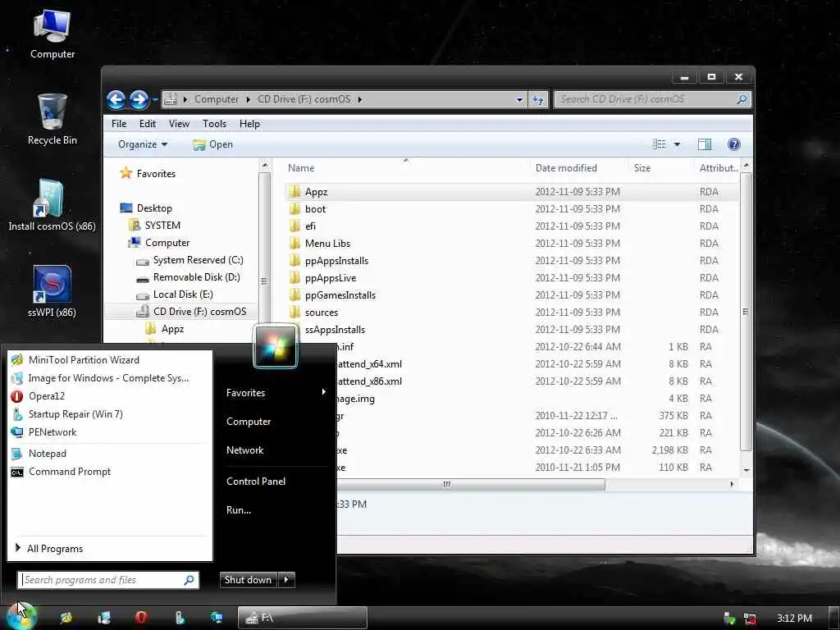Sort by Date modified column header
840x630 pixels.
(x=566, y=167)
